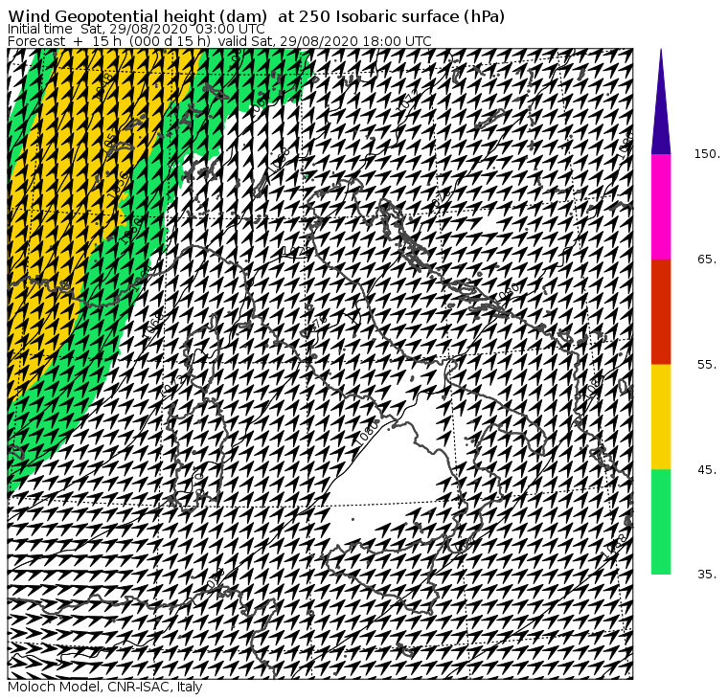
Task: Click the legend value '35.'
Action: click(x=708, y=575)
